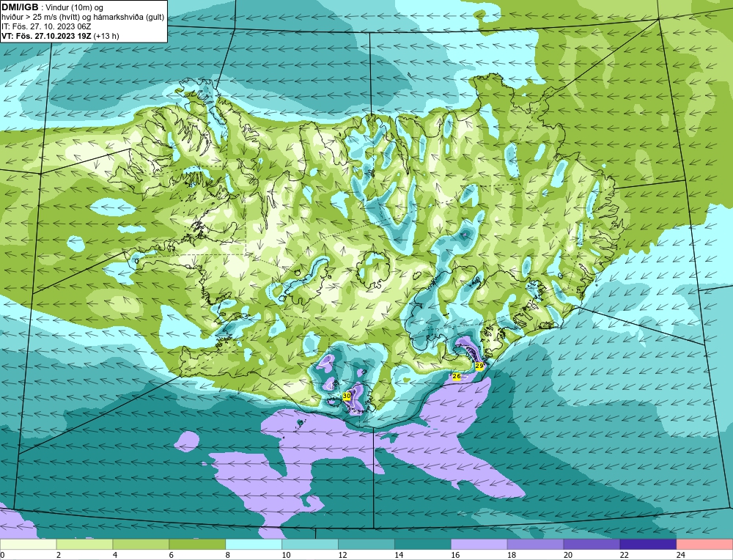
Task: Click the yellow gust marker labeled 26
Action: 457,376
